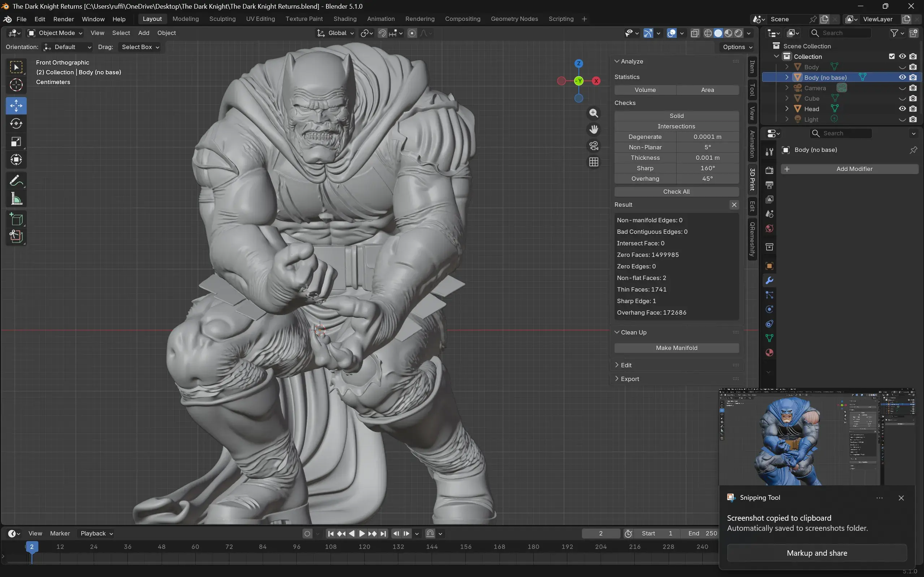924x577 pixels.
Task: Toggle Head object visibility eye
Action: coord(902,109)
